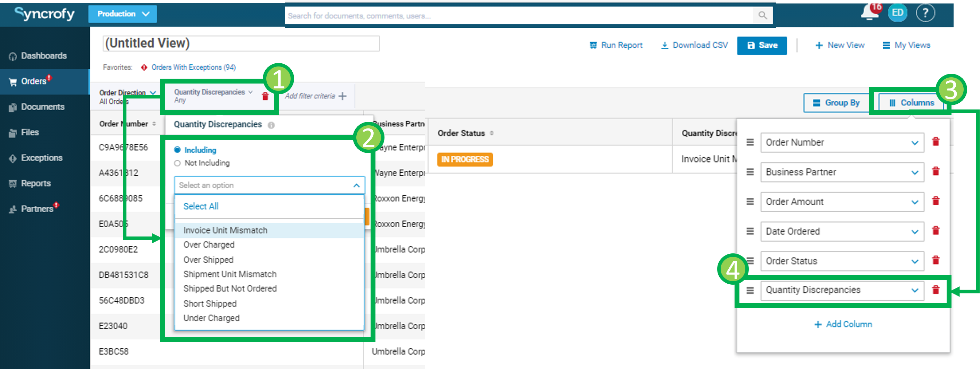980x371 pixels.
Task: Open the Columns panel button
Action: [912, 103]
